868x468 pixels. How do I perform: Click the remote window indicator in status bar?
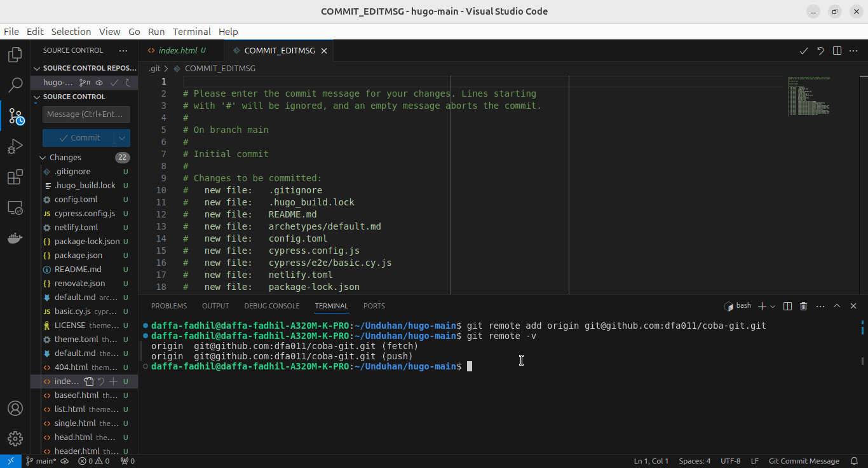tap(11, 461)
